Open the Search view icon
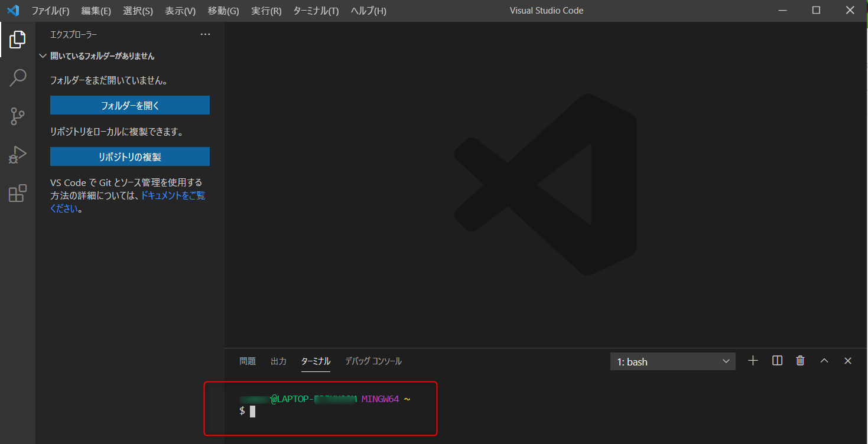The height and width of the screenshot is (444, 868). pos(18,78)
